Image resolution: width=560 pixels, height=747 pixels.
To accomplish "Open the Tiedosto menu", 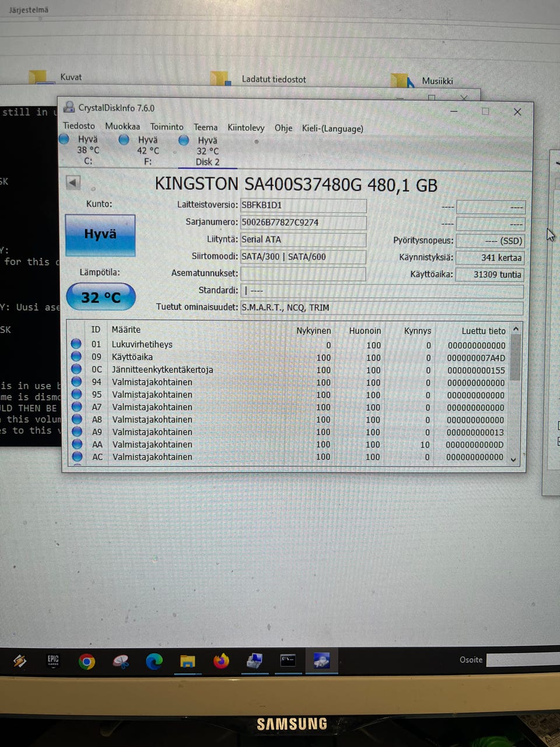I will [x=79, y=125].
